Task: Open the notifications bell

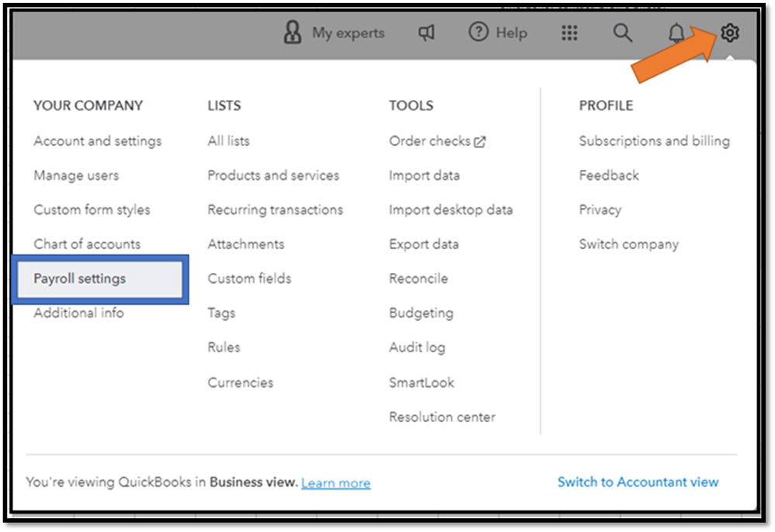Action: 676,33
